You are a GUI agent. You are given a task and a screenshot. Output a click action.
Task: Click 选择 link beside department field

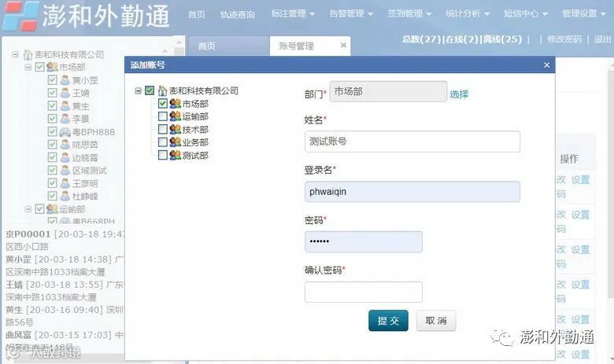click(x=459, y=94)
